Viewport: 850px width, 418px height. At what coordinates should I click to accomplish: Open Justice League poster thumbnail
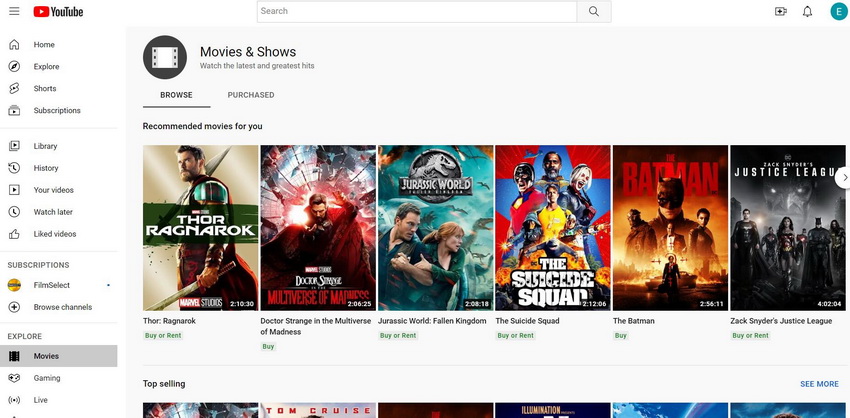pyautogui.click(x=788, y=228)
